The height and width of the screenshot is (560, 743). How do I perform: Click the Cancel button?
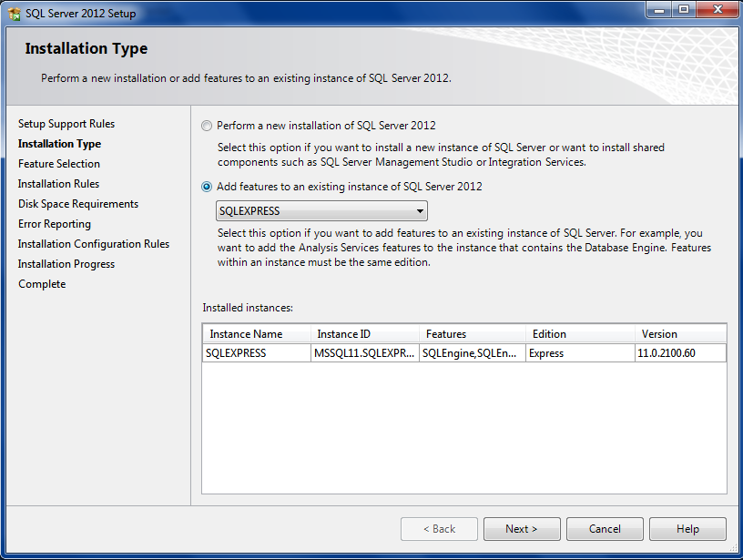click(x=605, y=529)
